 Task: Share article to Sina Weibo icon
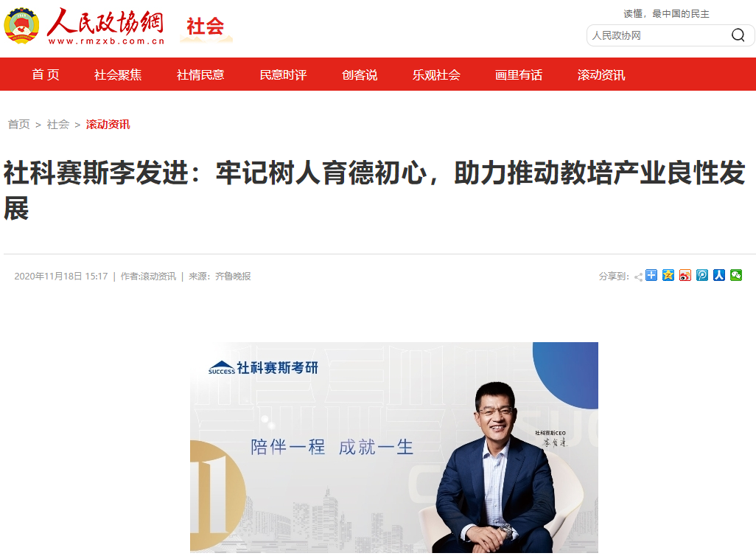coord(685,275)
